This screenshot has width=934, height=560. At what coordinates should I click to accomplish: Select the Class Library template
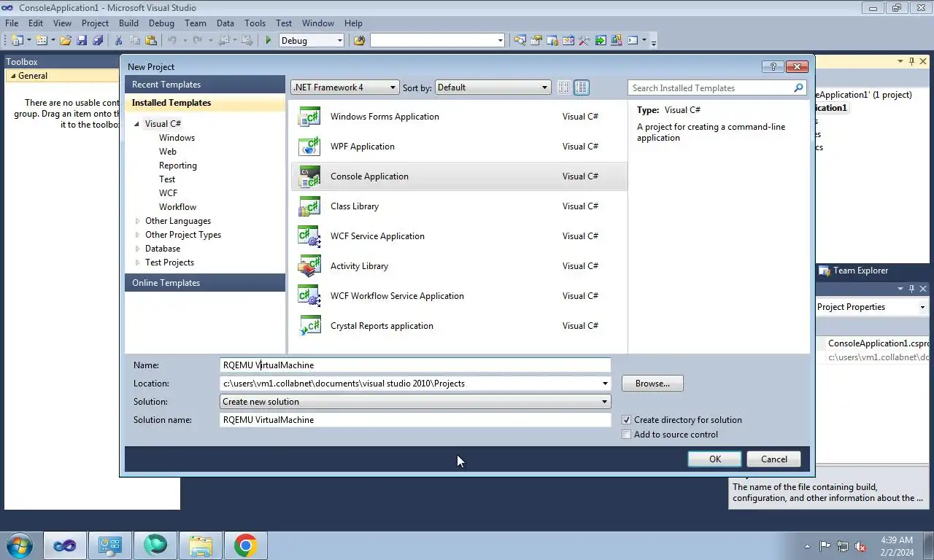pyautogui.click(x=458, y=206)
